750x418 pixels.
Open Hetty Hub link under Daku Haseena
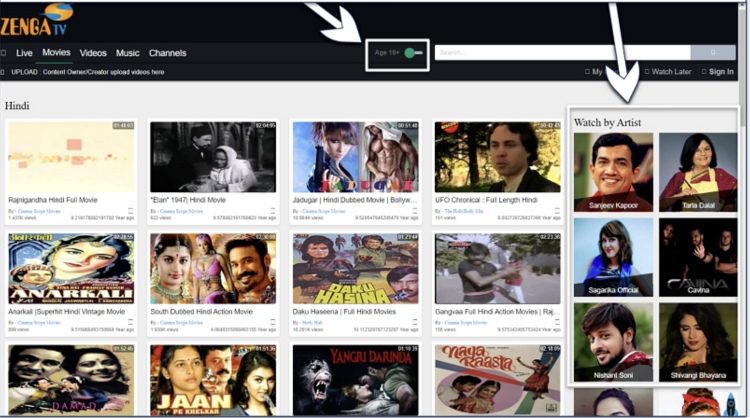312,322
